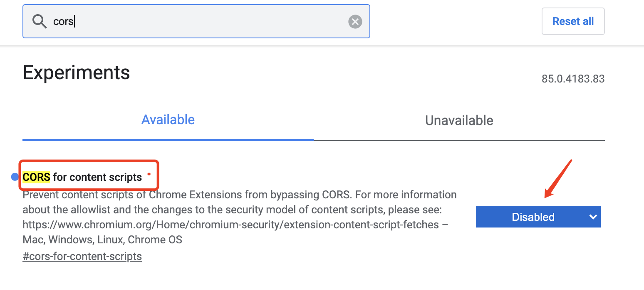This screenshot has width=644, height=290.
Task: Click the blue dot beside the CORS flag
Action: pyautogui.click(x=15, y=177)
